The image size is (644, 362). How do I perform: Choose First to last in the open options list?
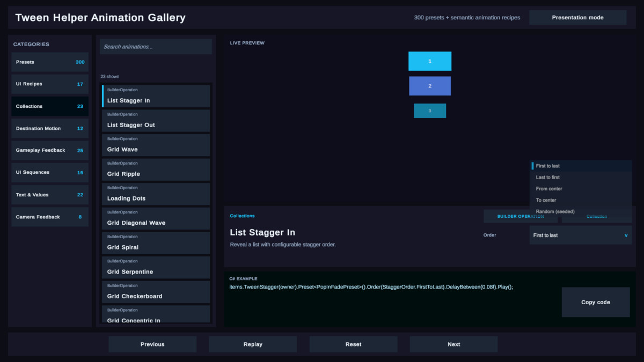pos(582,166)
